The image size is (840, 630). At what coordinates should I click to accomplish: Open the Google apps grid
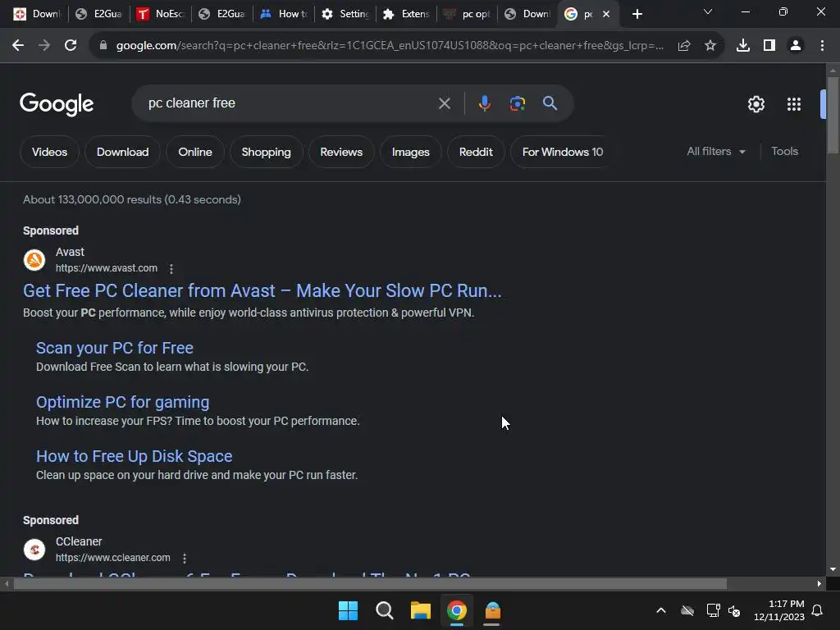[794, 104]
